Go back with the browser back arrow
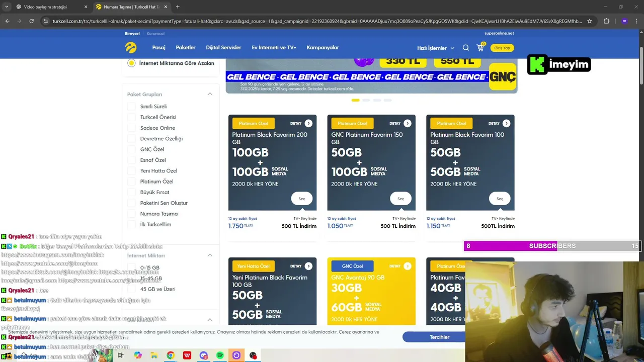The height and width of the screenshot is (362, 644). click(7, 21)
